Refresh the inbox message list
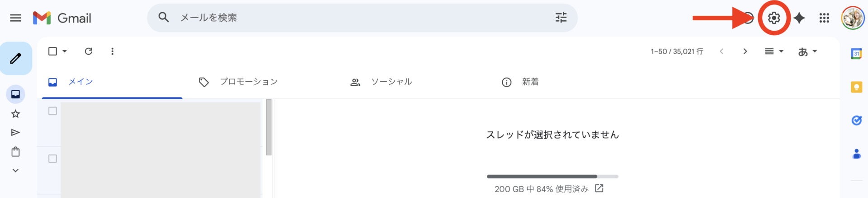The width and height of the screenshot is (868, 198). click(x=89, y=51)
